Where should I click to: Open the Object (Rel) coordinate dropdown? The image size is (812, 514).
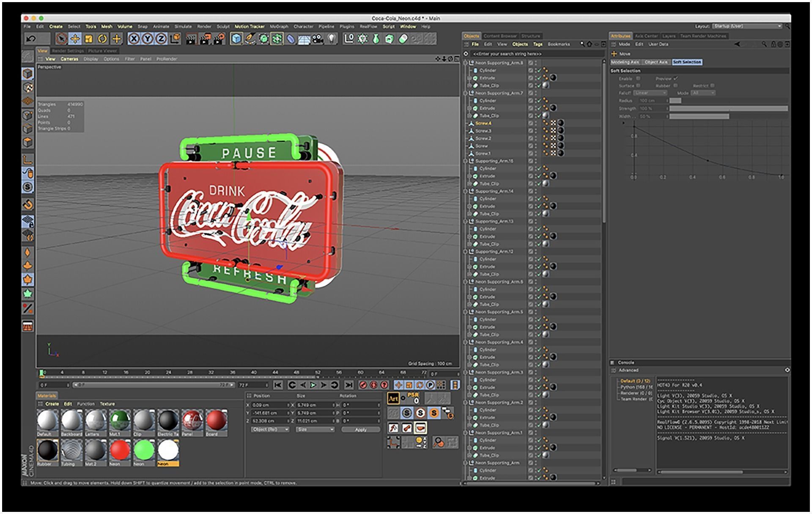pos(270,429)
